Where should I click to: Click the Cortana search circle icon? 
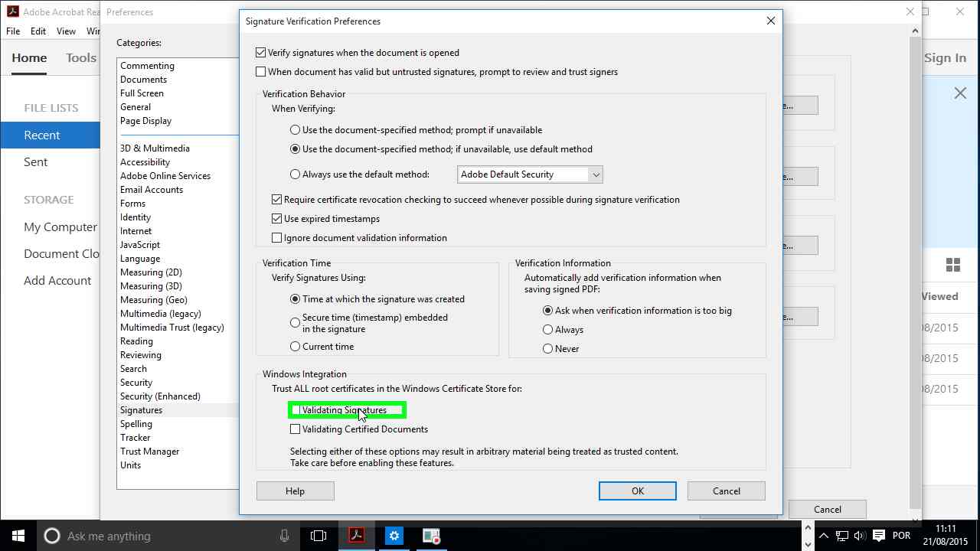point(52,536)
